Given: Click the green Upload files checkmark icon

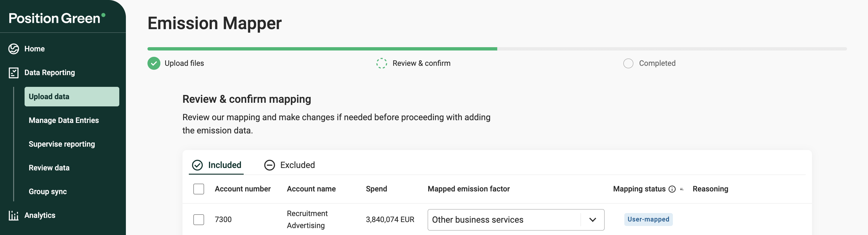Looking at the screenshot, I should (x=154, y=63).
